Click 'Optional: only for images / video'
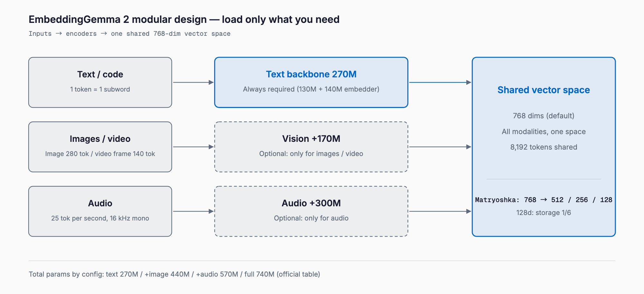644x294 pixels. pyautogui.click(x=311, y=154)
